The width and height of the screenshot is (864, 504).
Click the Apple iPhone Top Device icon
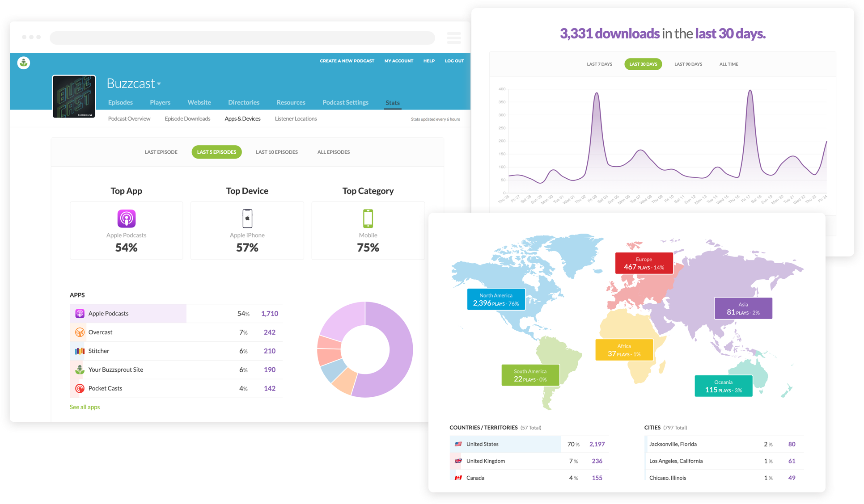tap(247, 218)
